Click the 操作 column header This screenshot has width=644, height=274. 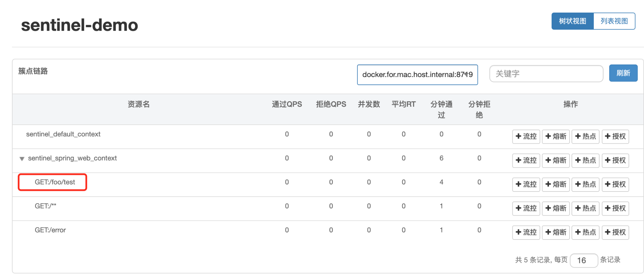571,104
